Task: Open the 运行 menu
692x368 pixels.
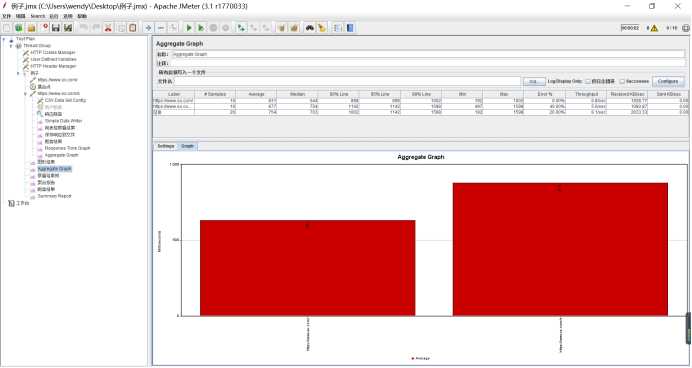Action: [x=53, y=16]
